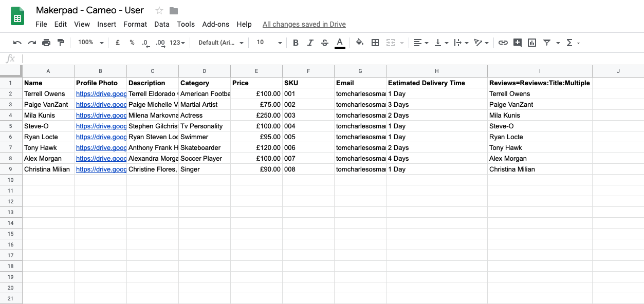Open the filter views dropdown arrow

click(x=559, y=43)
